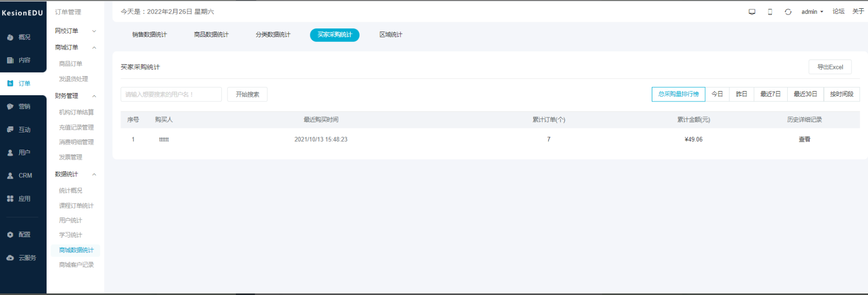The image size is (868, 295).
Task: Open the admin user dropdown
Action: click(812, 12)
